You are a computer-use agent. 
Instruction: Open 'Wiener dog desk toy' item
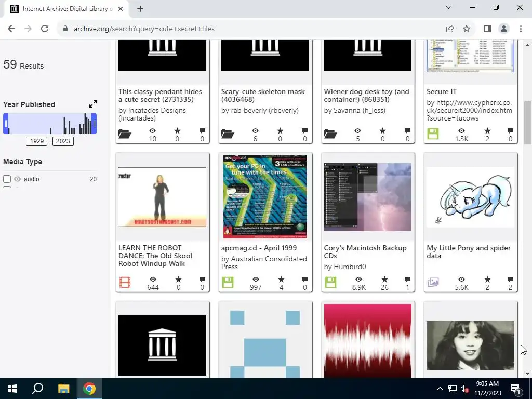coord(366,96)
